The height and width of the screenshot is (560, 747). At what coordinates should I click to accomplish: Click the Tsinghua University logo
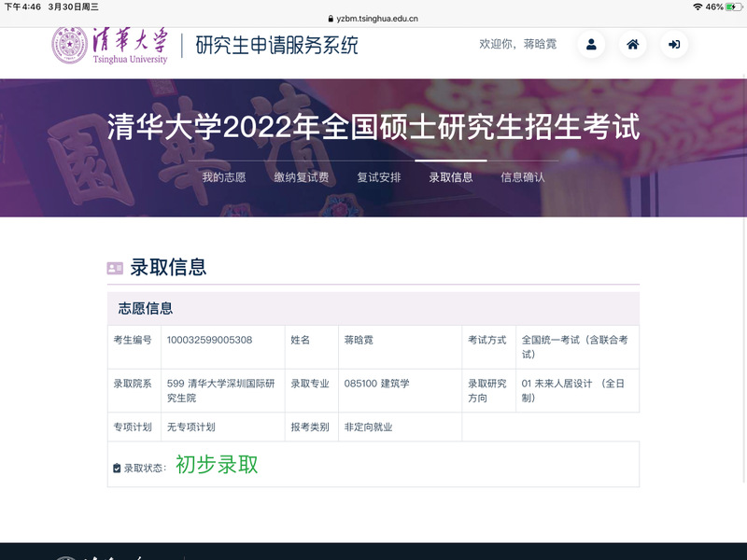pos(109,46)
